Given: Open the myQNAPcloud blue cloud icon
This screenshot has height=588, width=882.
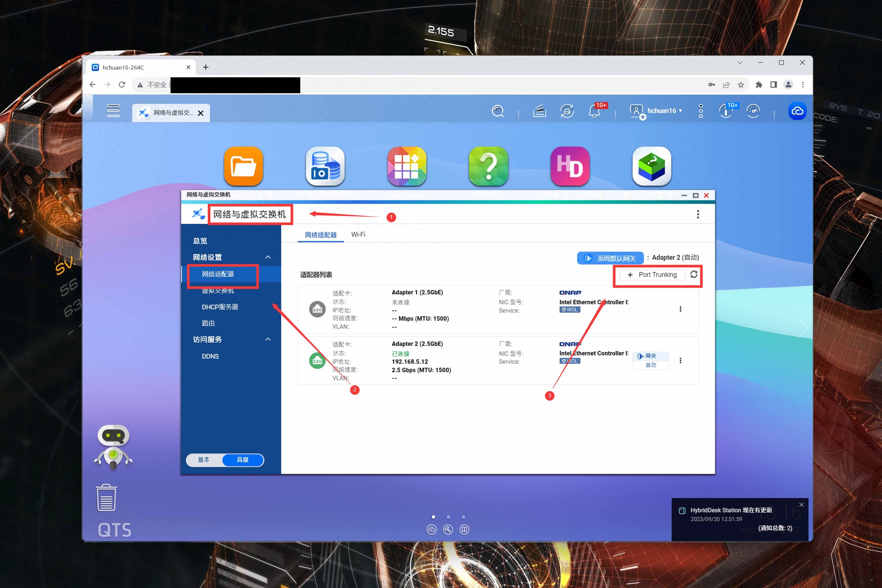Looking at the screenshot, I should (797, 111).
